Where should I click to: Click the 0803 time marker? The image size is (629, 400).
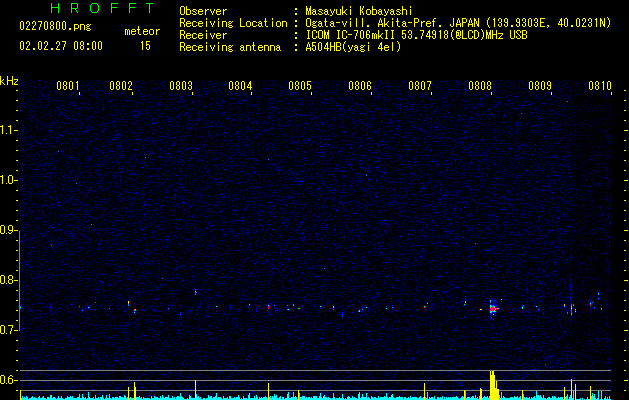tap(181, 86)
